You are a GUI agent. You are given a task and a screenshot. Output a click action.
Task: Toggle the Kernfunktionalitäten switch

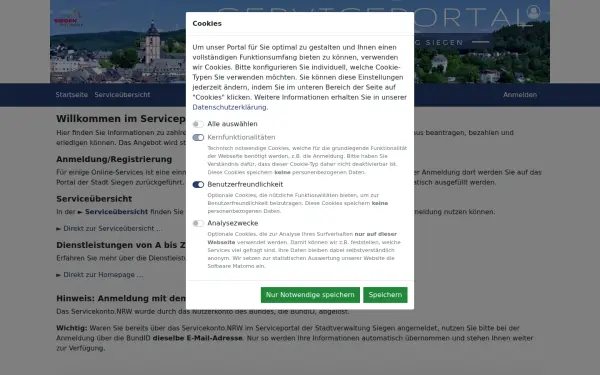198,137
